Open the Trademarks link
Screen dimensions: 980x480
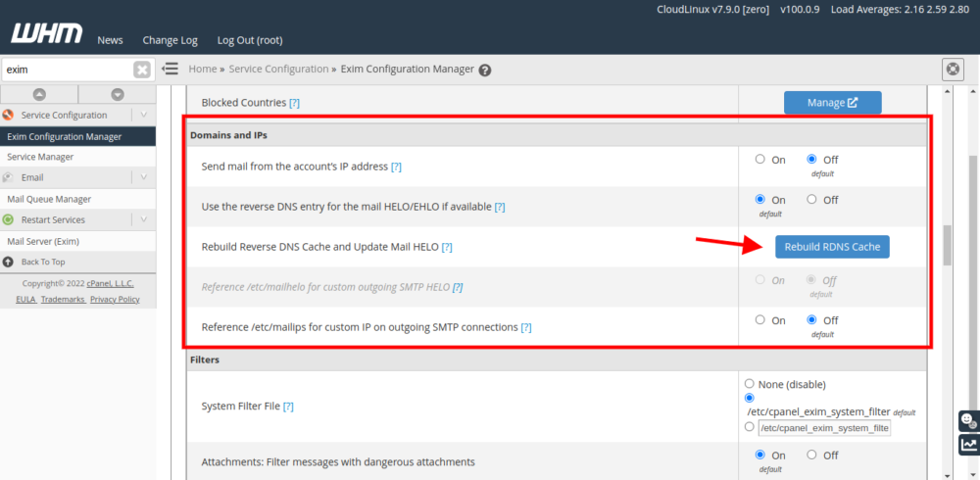(x=63, y=300)
